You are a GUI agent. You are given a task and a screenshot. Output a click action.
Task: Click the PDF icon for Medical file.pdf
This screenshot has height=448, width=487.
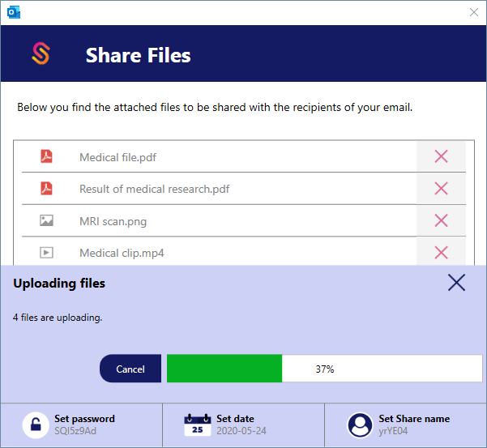pyautogui.click(x=47, y=157)
